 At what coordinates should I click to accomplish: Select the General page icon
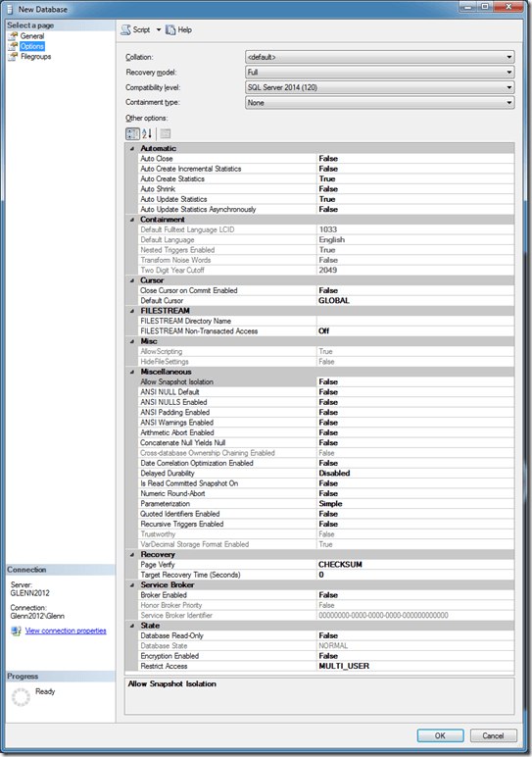[13, 36]
